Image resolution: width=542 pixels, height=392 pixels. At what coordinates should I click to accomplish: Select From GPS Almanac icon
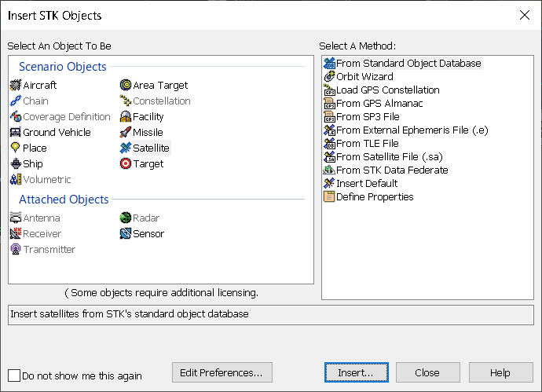pos(329,104)
